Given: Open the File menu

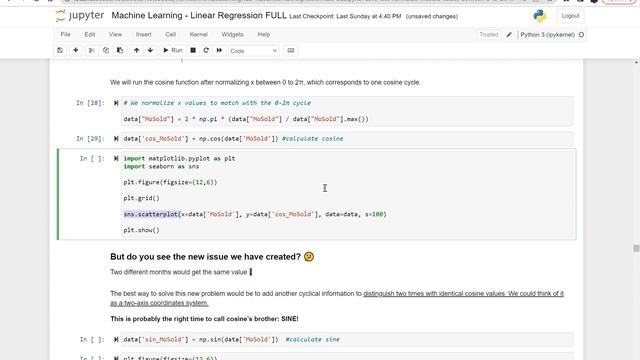Looking at the screenshot, I should [x=65, y=35].
